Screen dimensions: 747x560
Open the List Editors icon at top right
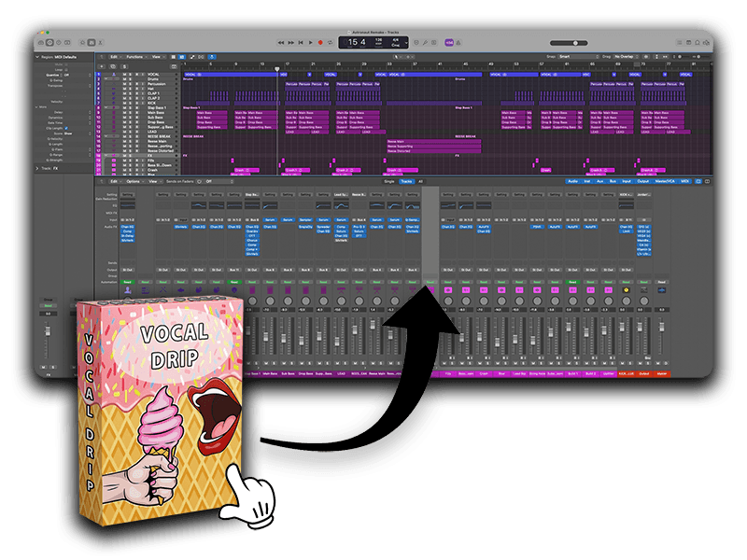pos(681,43)
